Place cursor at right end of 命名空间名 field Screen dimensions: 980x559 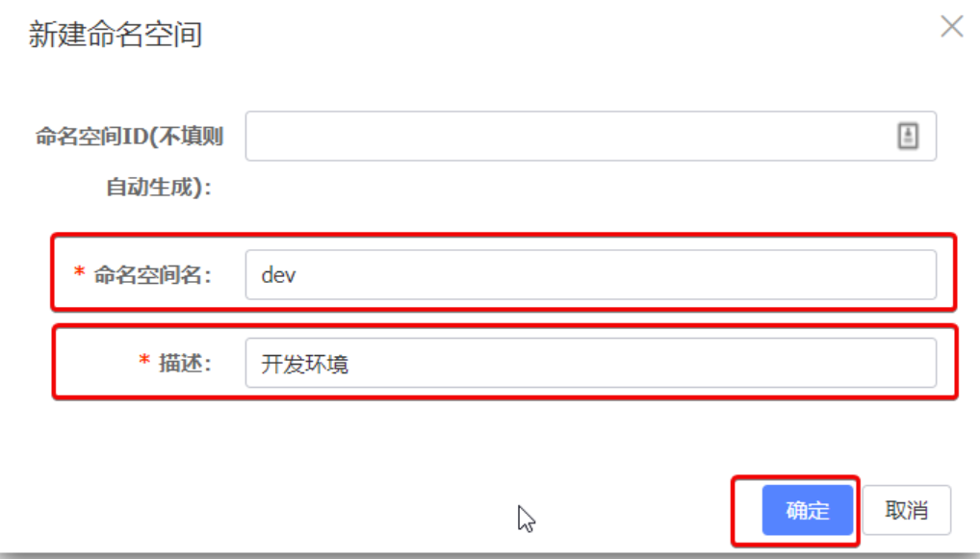925,275
